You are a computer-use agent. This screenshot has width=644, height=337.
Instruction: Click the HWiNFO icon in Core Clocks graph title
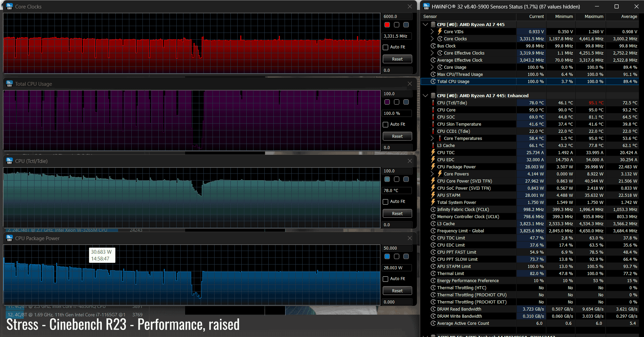9,6
